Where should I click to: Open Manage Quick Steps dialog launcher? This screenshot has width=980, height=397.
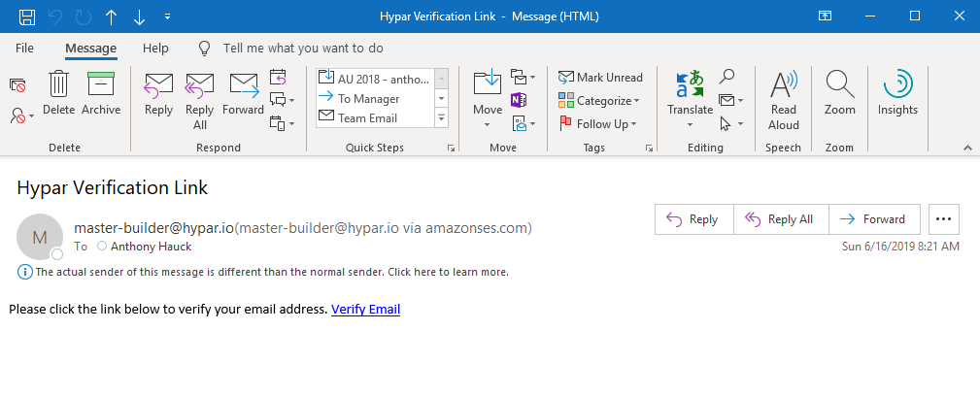coord(452,148)
